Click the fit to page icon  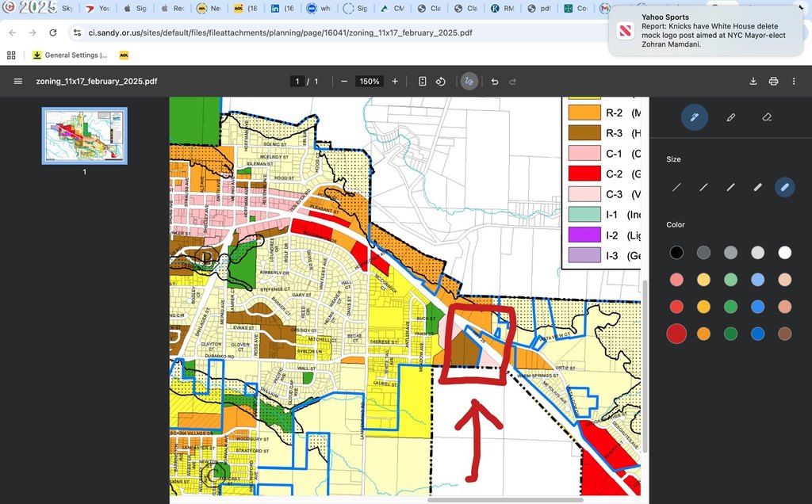(x=423, y=82)
